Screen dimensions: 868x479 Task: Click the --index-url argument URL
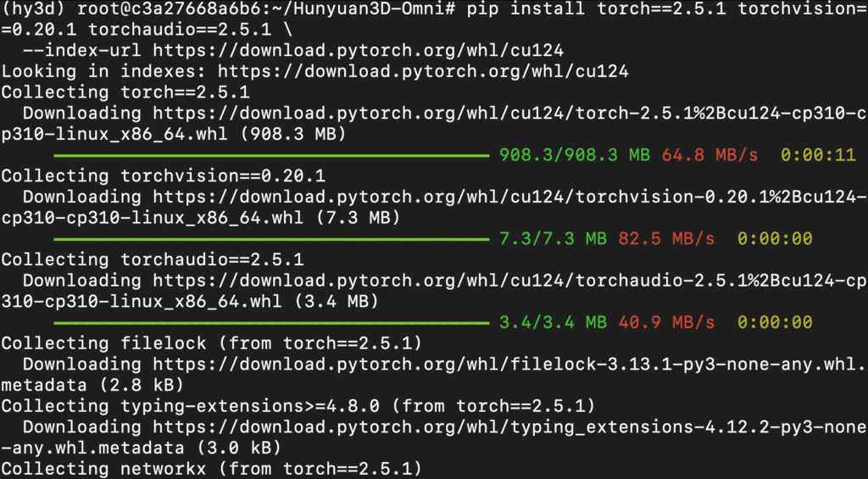pos(358,51)
